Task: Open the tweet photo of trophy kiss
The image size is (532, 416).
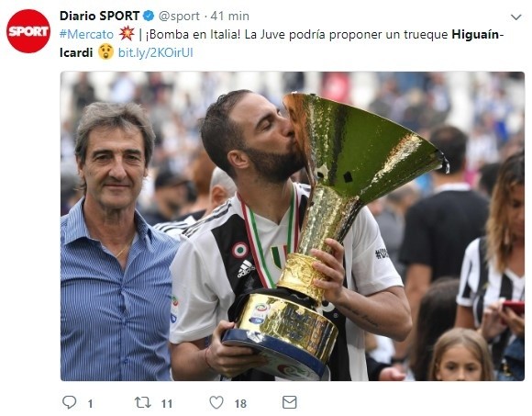Action: pos(293,226)
